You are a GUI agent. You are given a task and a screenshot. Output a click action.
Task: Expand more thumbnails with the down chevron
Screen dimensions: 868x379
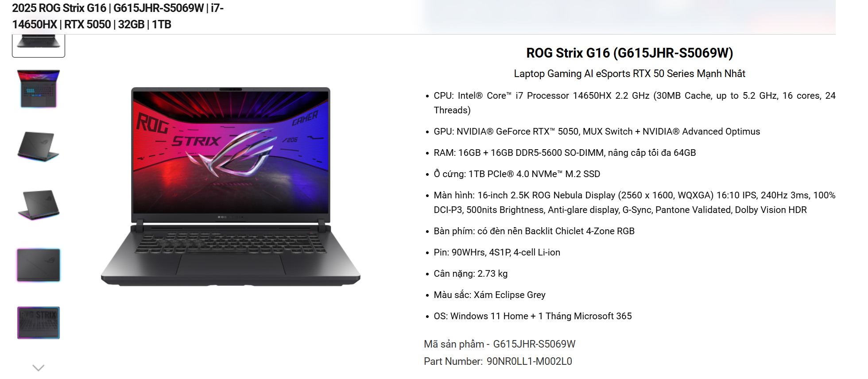39,368
